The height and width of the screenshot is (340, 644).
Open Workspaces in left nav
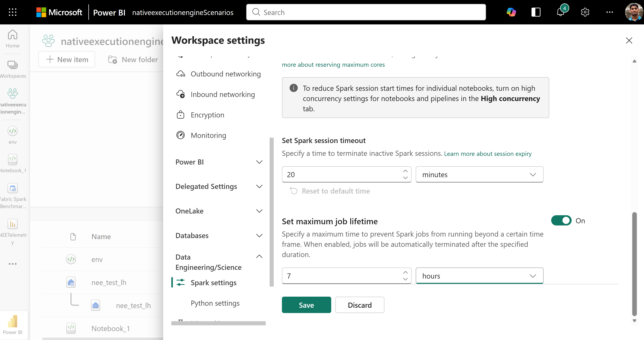[12, 69]
